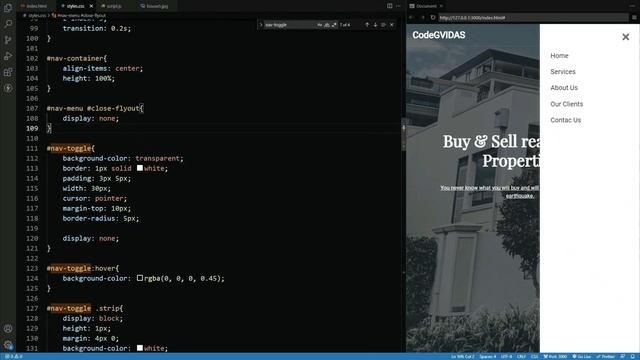This screenshot has width=640, height=360.
Task: Open the Extensions view
Action: point(8,72)
